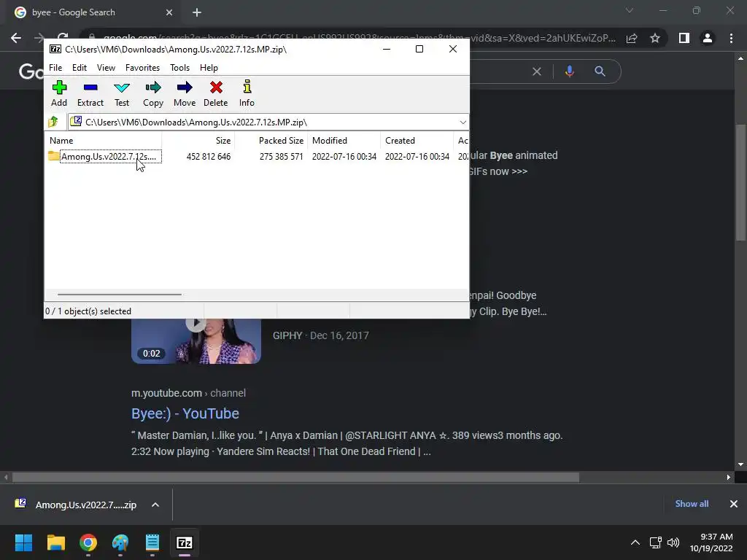
Task: Go up one folder level in 7-Zip
Action: coord(53,122)
